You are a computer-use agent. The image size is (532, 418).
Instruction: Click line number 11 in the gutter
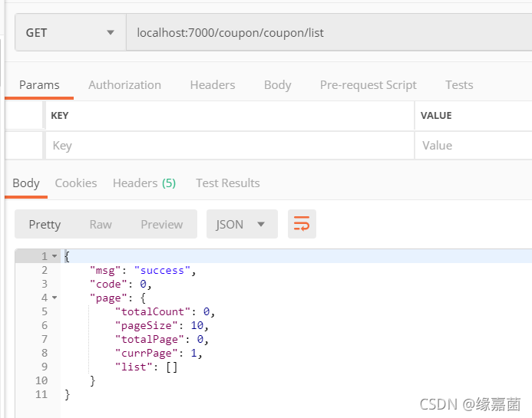(x=41, y=394)
